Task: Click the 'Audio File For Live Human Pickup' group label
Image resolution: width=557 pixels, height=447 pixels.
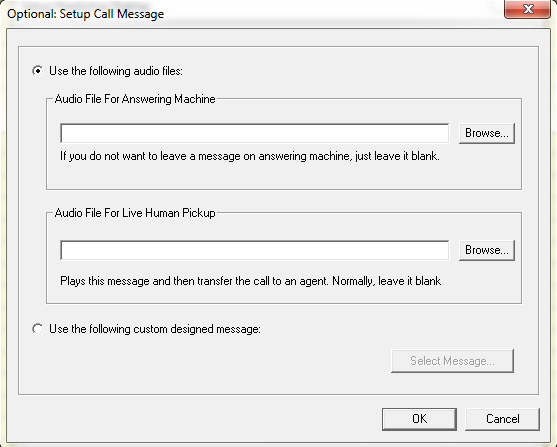Action: 135,213
